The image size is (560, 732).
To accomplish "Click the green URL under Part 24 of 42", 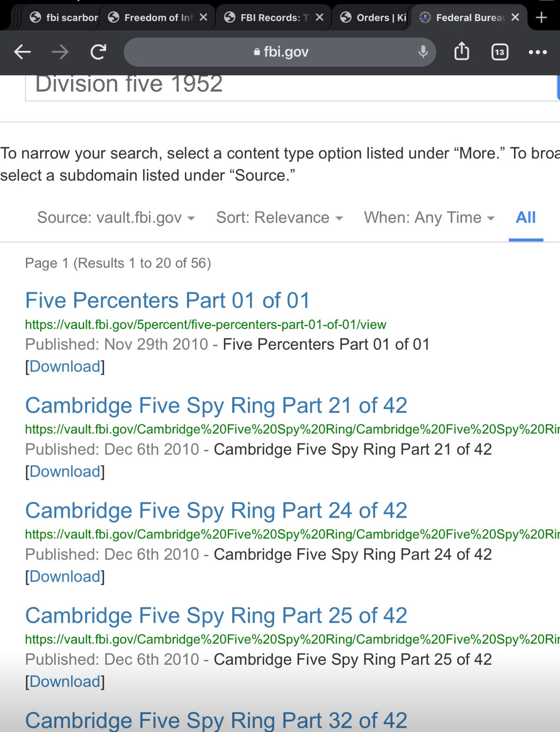I will (x=292, y=535).
